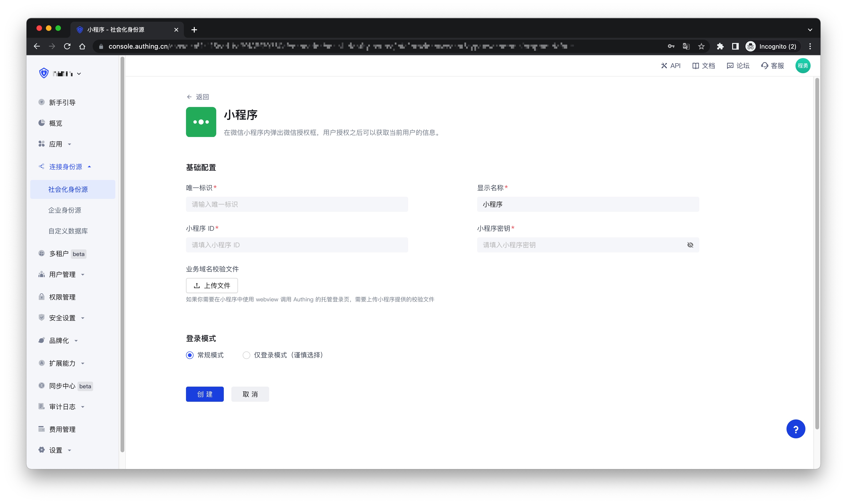Click the green user avatar 程勇

(x=803, y=66)
